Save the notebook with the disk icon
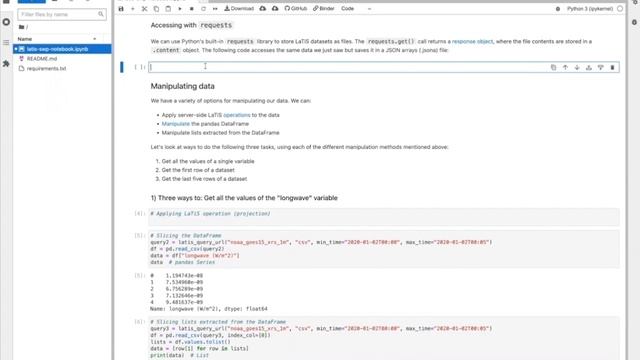Viewport: 640px width, 360px height. [121, 9]
